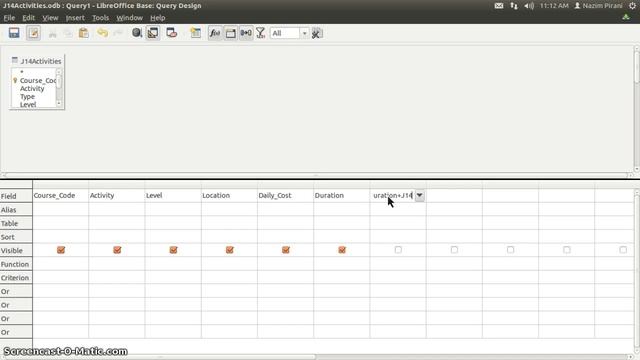The width and height of the screenshot is (640, 360).
Task: Uncheck Visible for Location column
Action: (x=229, y=250)
